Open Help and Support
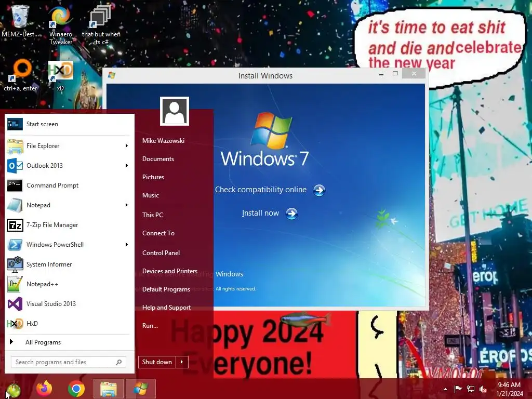Image resolution: width=532 pixels, height=399 pixels. tap(166, 308)
